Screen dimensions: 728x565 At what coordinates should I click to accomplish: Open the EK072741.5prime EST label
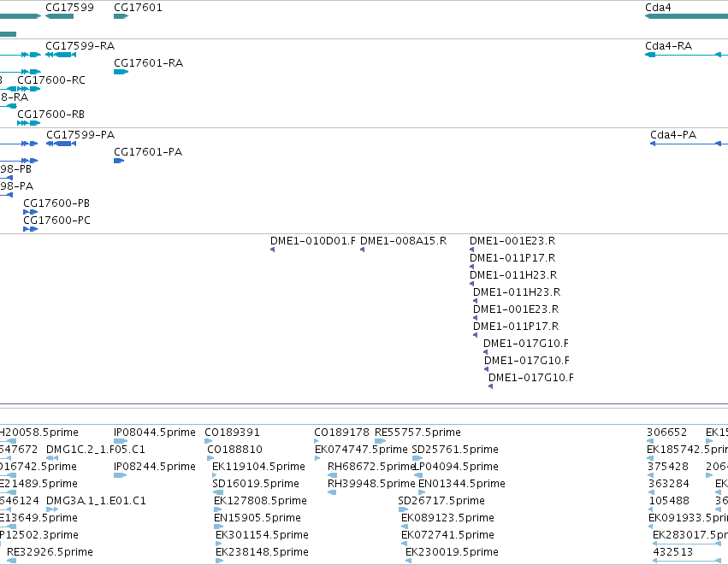[447, 535]
